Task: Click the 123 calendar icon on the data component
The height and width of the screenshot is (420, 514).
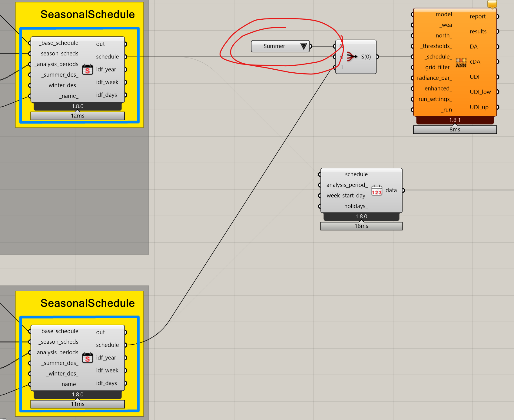Action: [x=376, y=190]
